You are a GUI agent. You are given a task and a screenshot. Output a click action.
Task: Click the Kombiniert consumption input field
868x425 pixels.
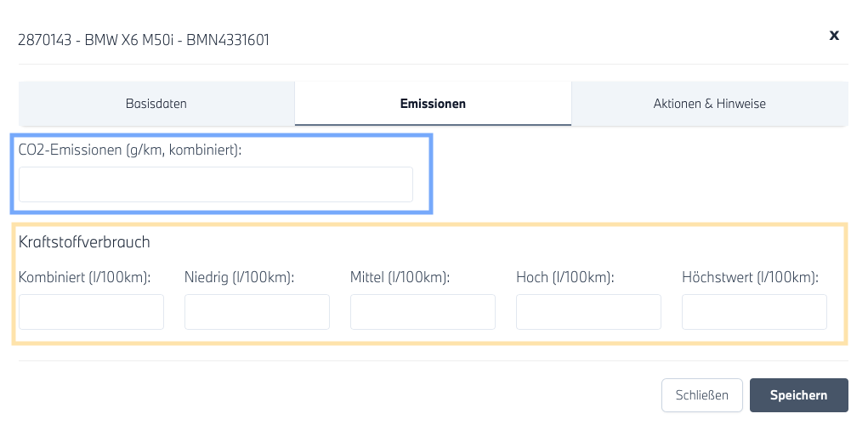coord(91,312)
